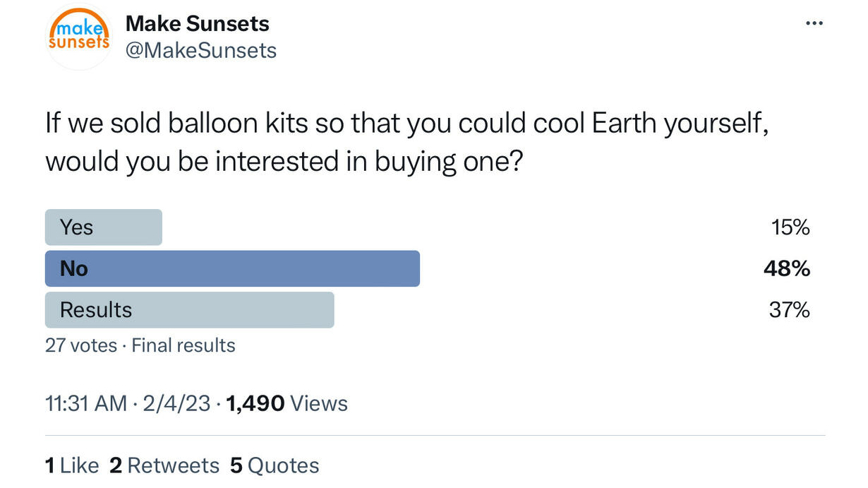Viewport: 868px width, 488px height.
Task: Click the Final results label
Action: coord(183,345)
